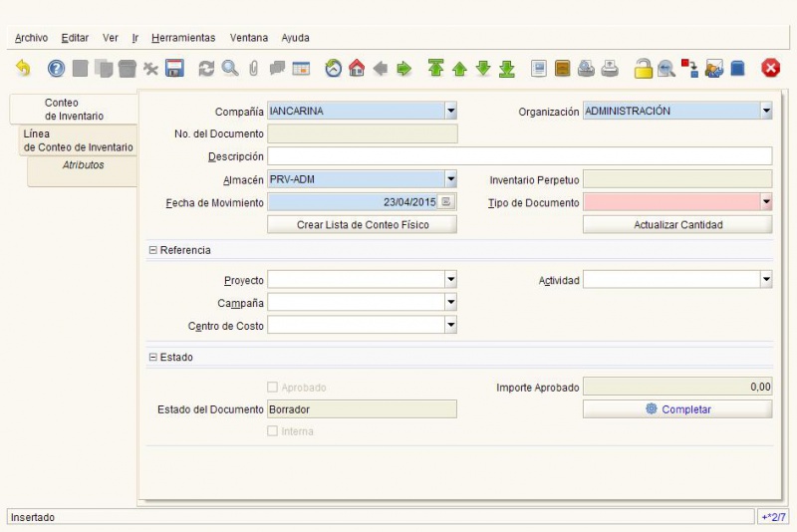Click the New record toolbar icon

point(81,68)
